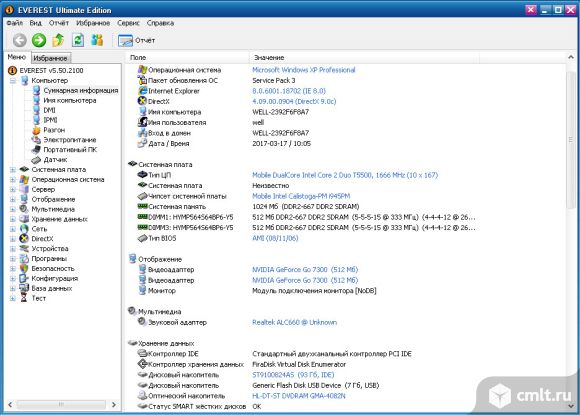The image size is (580, 415).
Task: Click the Устройства icon in the tree
Action: (x=24, y=249)
